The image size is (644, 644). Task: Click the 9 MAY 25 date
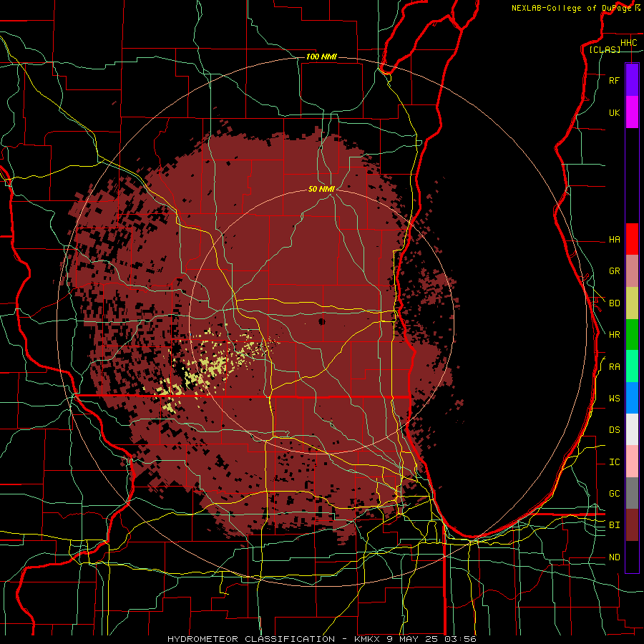[414, 639]
